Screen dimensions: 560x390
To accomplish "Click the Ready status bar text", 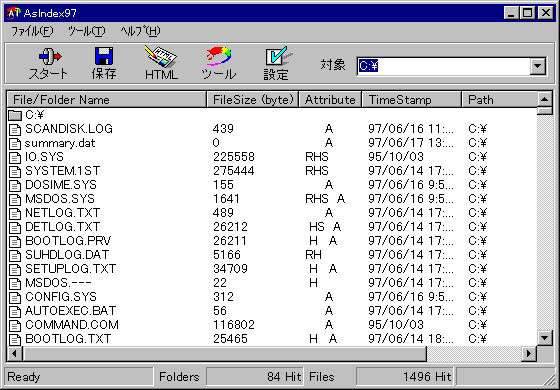I will (24, 377).
